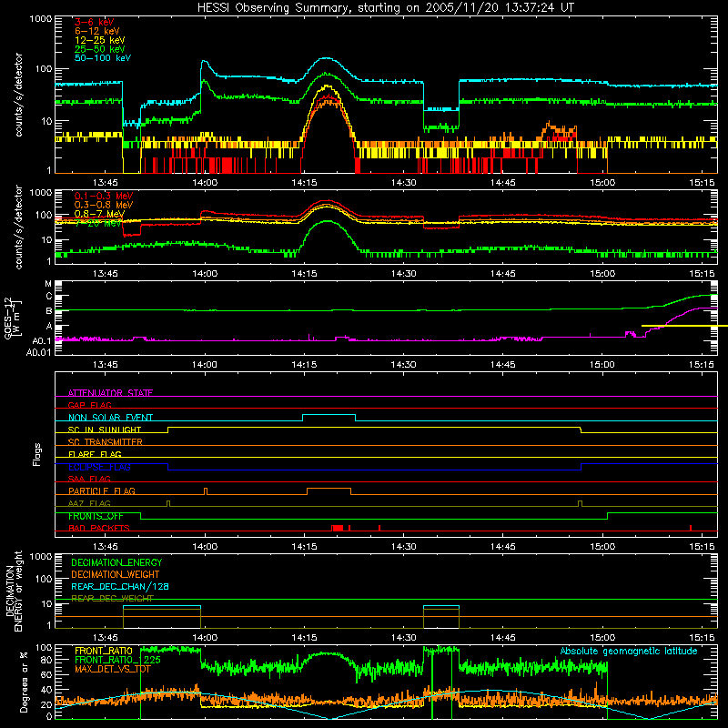728x728 pixels.
Task: Click the 14:15 tick label under GOES panel
Action: coord(304,365)
